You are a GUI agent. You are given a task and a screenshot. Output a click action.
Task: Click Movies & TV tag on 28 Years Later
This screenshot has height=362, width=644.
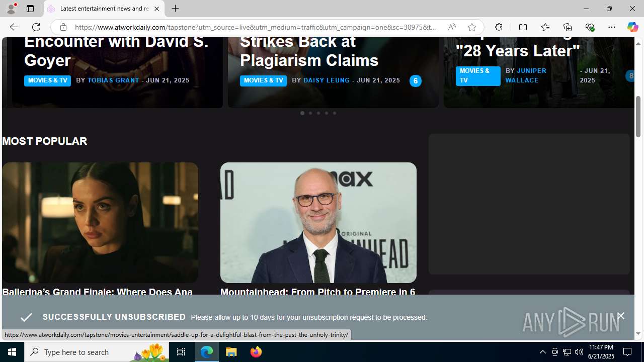[478, 76]
